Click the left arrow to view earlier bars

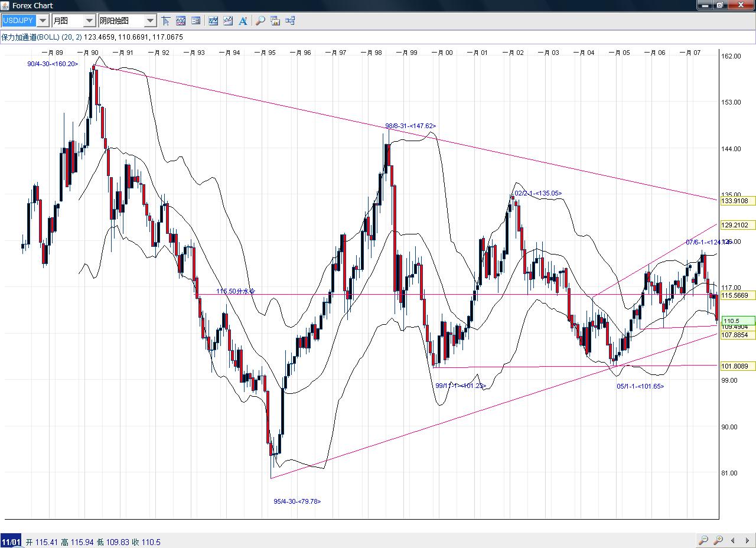click(x=733, y=540)
